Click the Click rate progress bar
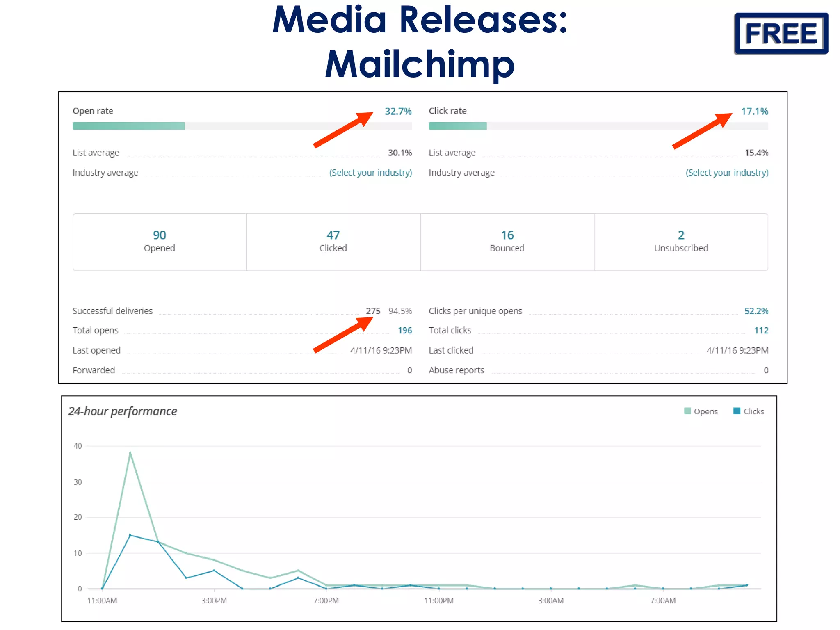The image size is (840, 630). click(x=598, y=126)
